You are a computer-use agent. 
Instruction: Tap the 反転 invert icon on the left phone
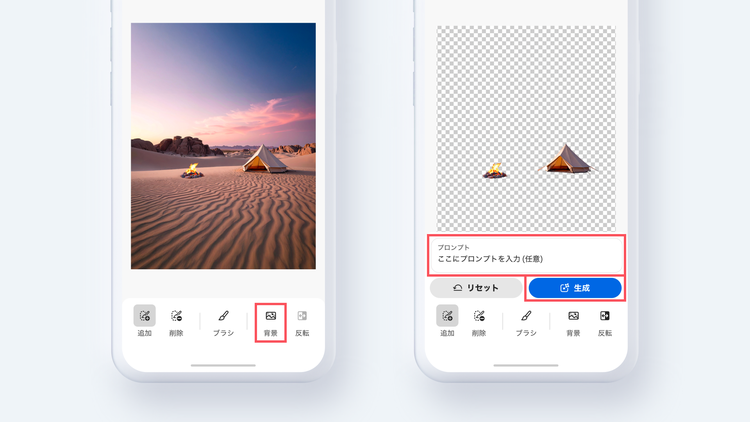[302, 321]
